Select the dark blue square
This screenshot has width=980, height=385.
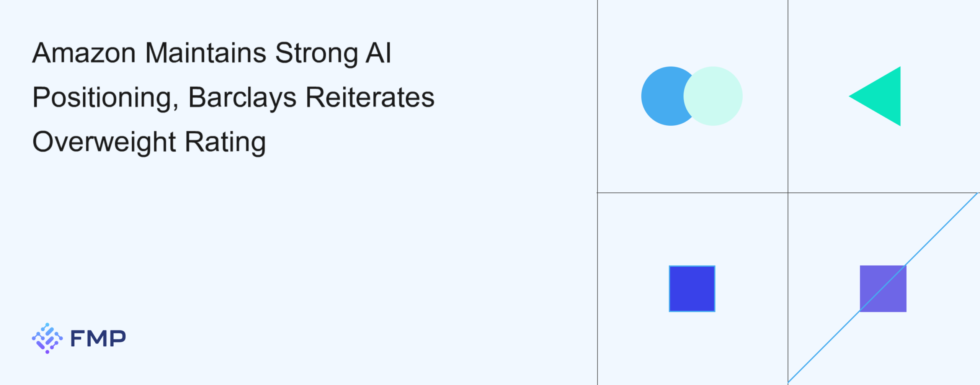(692, 288)
